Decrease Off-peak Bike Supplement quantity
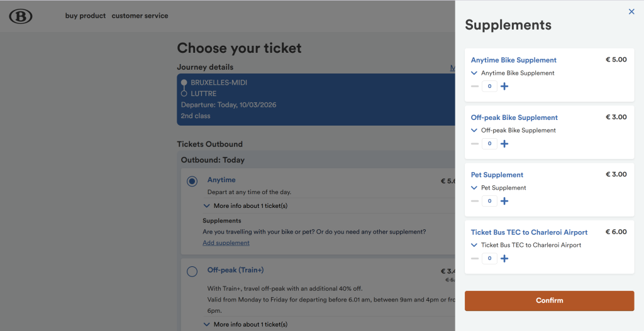 475,144
